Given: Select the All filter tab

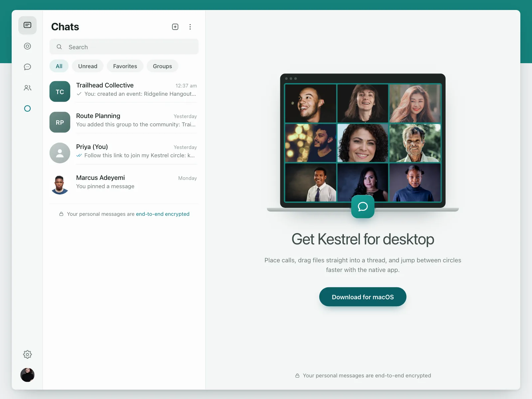Looking at the screenshot, I should click(x=59, y=66).
